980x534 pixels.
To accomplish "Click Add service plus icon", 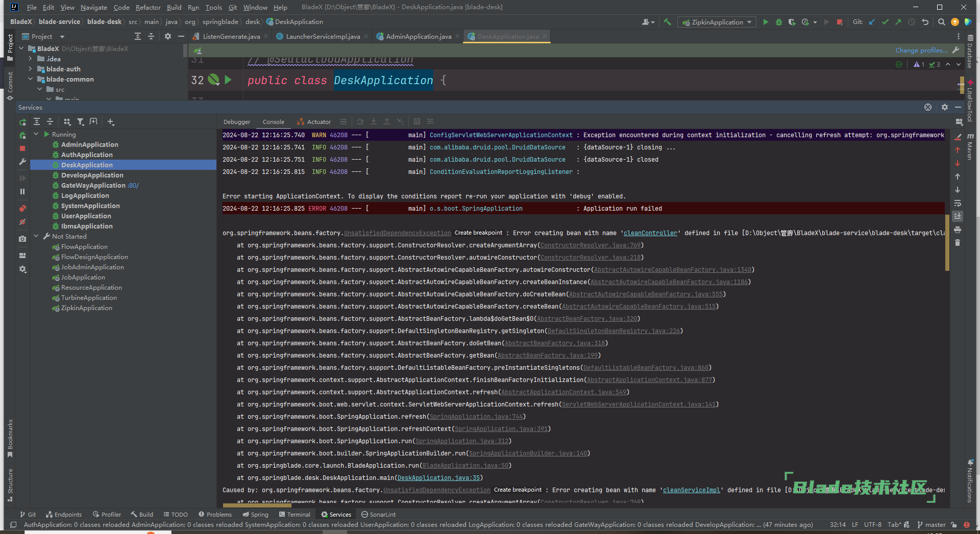I will pos(111,122).
